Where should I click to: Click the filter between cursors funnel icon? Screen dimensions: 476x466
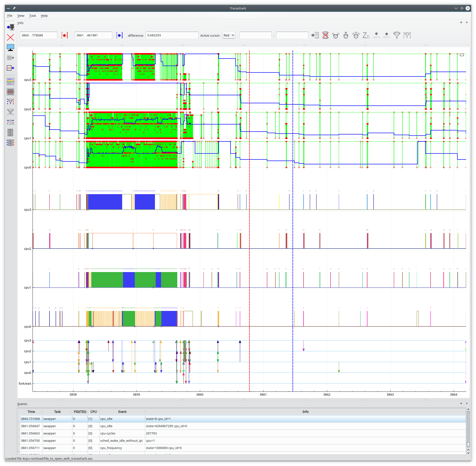click(10, 101)
